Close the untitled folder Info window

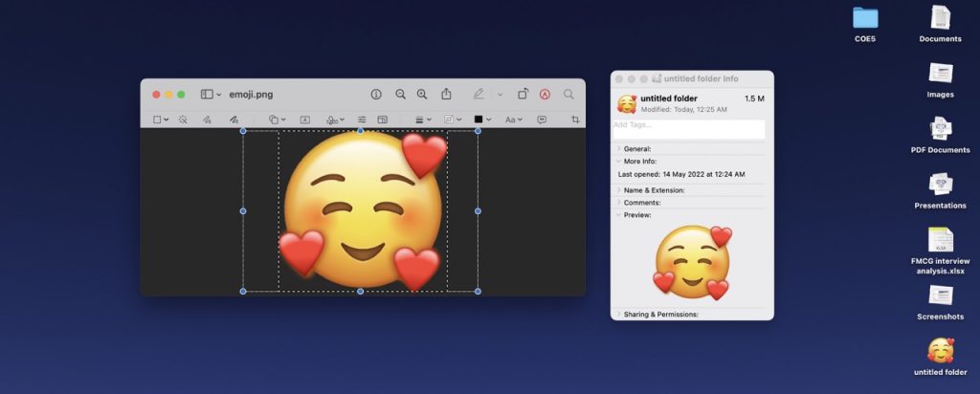coord(619,79)
